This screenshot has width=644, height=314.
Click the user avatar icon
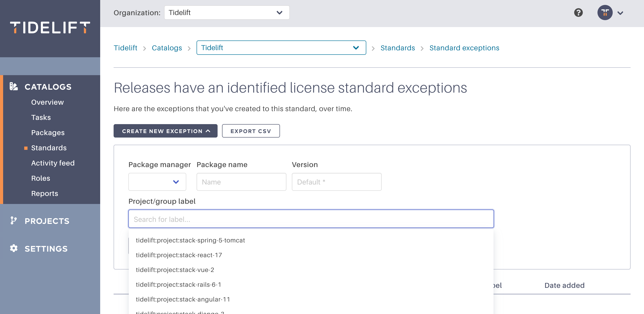pos(605,13)
